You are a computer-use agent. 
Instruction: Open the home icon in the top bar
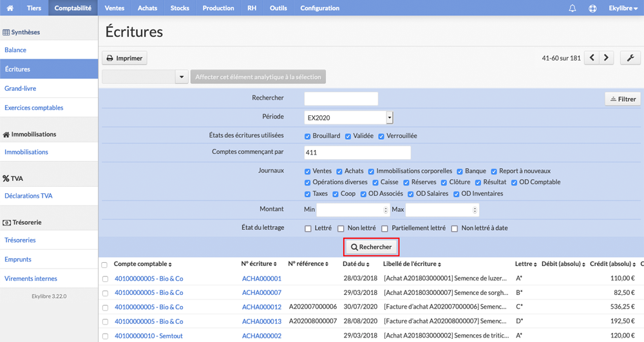tap(10, 8)
